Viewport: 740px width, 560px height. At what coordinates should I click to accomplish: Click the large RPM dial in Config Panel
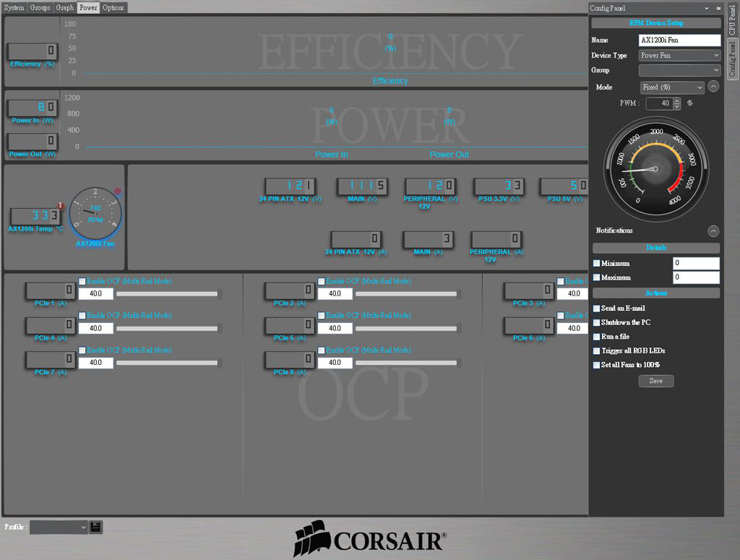[656, 169]
